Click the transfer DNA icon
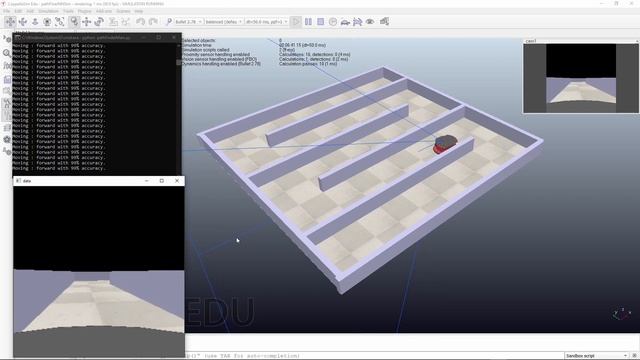The height and width of the screenshot is (360, 640). click(126, 22)
